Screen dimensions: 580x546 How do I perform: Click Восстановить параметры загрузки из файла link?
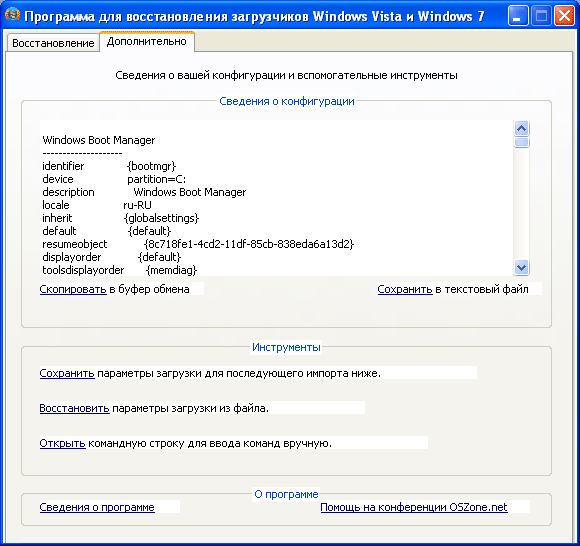tap(74, 408)
